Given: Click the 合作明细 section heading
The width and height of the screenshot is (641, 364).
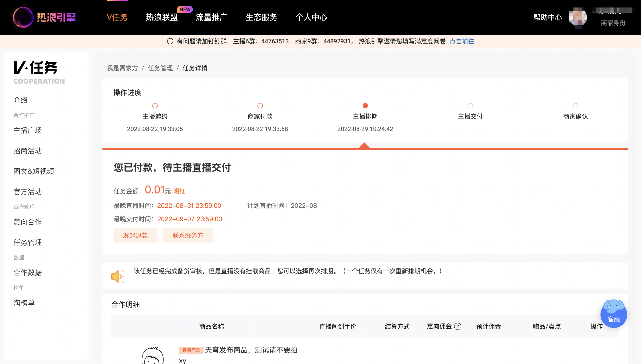Looking at the screenshot, I should pyautogui.click(x=126, y=305).
